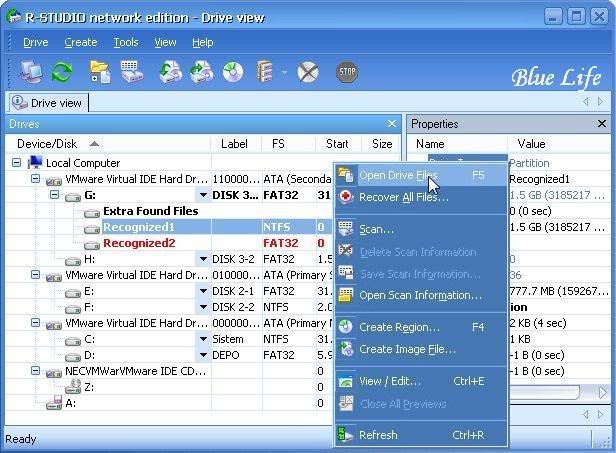Viewport: 616px width, 453px height.
Task: Collapse the VMware drive node with label 000000
Action: pos(35,323)
